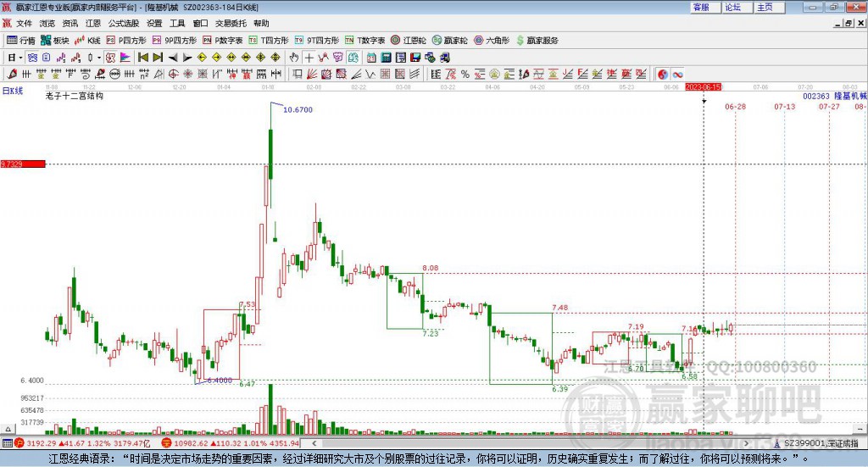Click the 深 Shenzhen index status entry
This screenshot has height=467, width=868.
click(x=231, y=443)
